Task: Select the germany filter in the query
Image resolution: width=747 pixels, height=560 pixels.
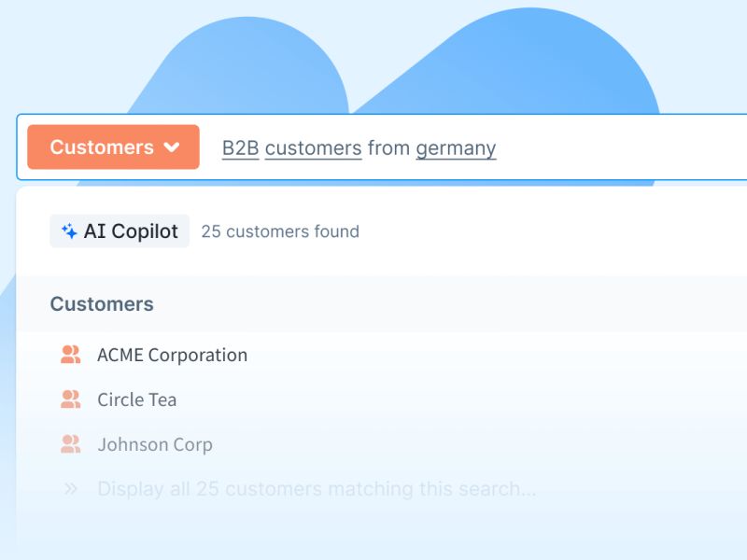Action: point(455,147)
